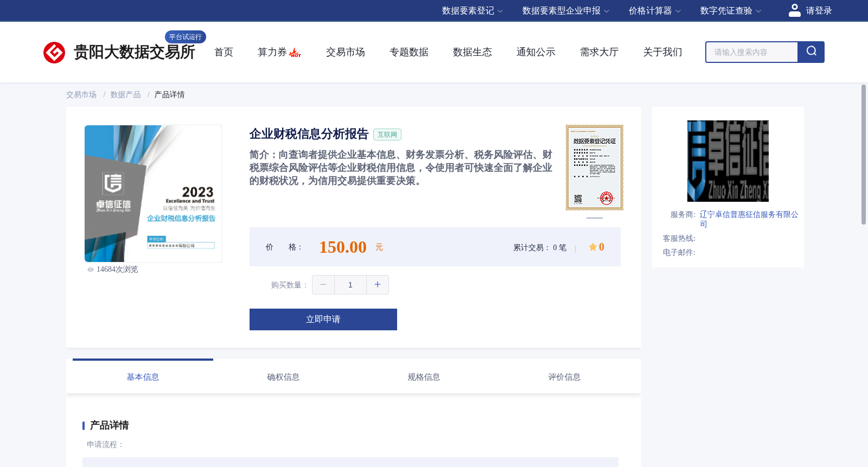Switch to the 评价信息 tab
868x467 pixels.
click(x=564, y=377)
